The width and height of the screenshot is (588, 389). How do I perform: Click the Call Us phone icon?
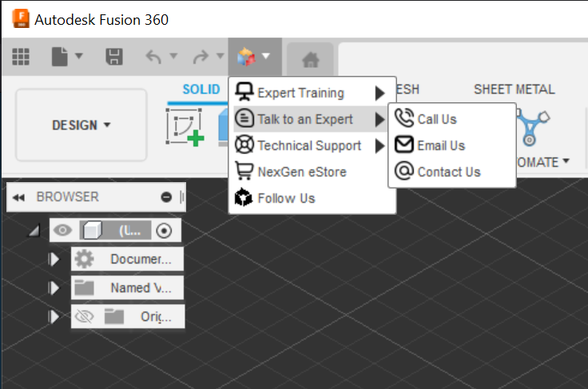(x=404, y=118)
